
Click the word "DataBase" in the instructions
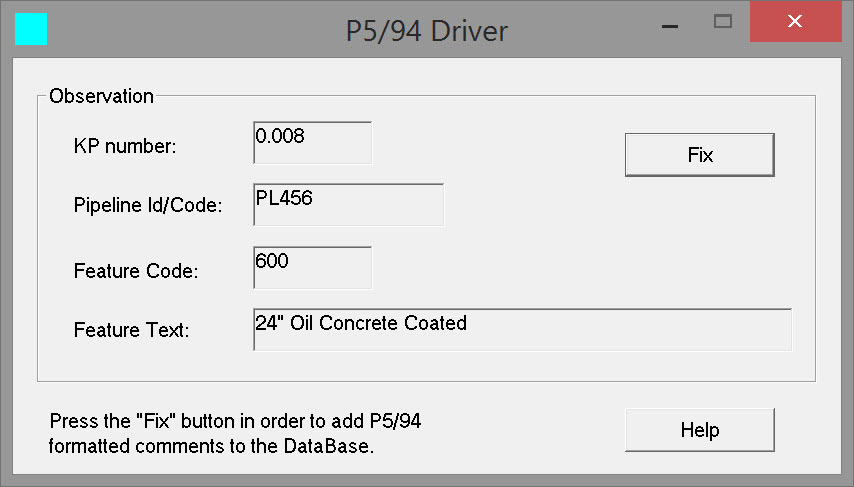click(x=332, y=446)
